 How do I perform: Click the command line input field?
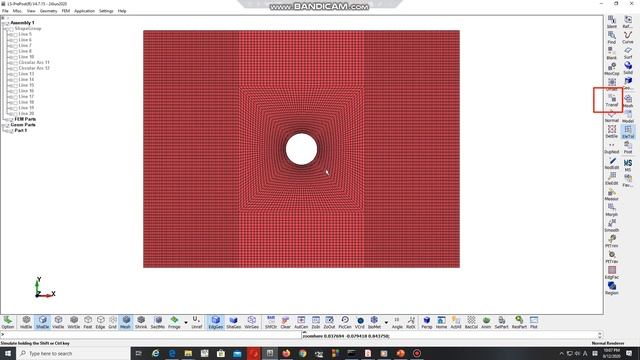tap(151, 335)
